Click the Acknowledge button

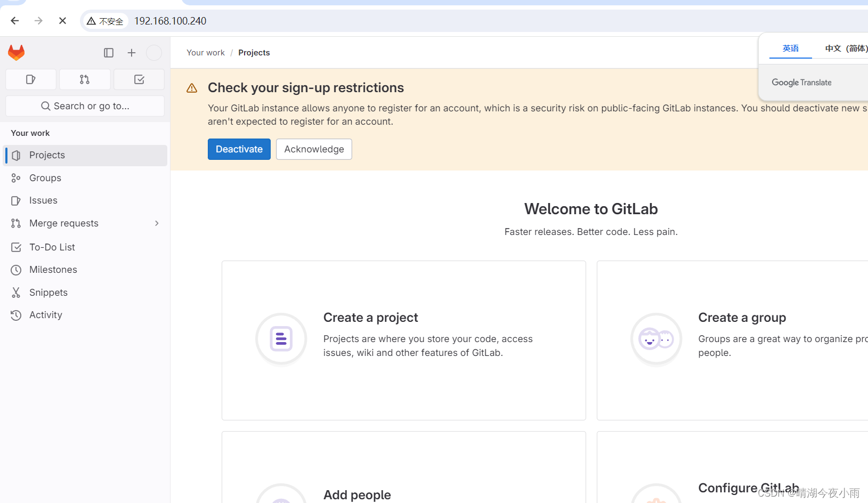(314, 149)
